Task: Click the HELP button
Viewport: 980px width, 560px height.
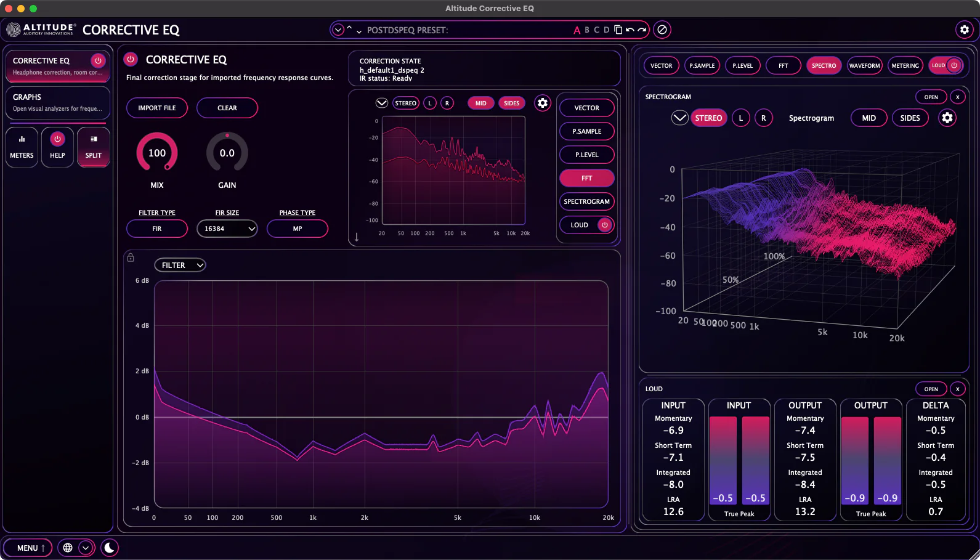Action: pos(57,147)
